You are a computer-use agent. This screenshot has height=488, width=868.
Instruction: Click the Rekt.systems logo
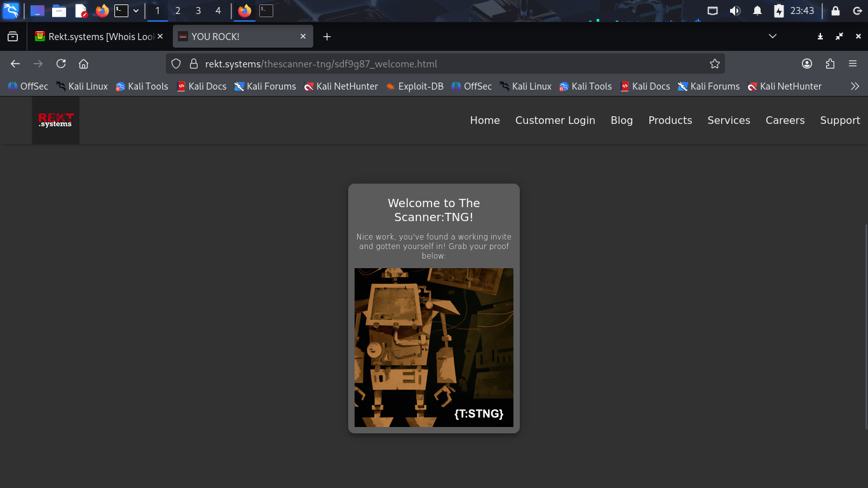pos(56,120)
